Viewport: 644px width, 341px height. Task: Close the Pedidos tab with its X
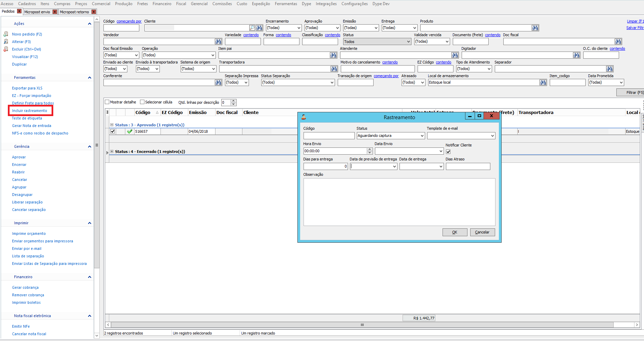pos(19,11)
